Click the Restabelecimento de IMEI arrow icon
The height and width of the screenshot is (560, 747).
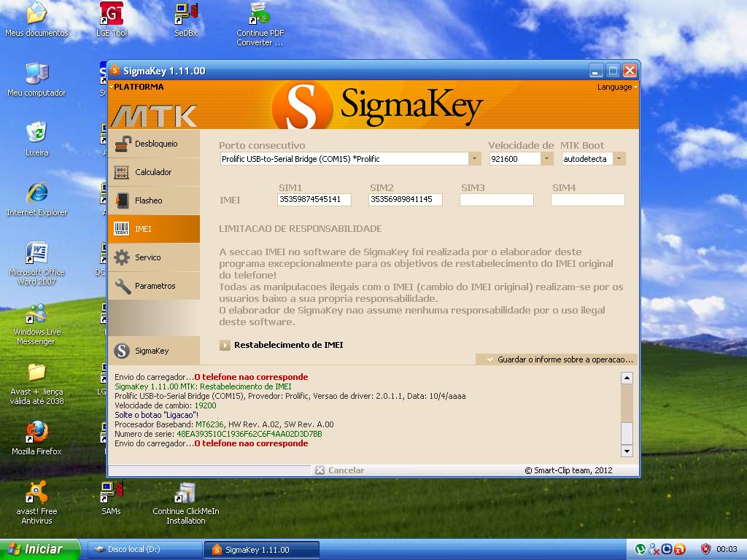click(225, 345)
